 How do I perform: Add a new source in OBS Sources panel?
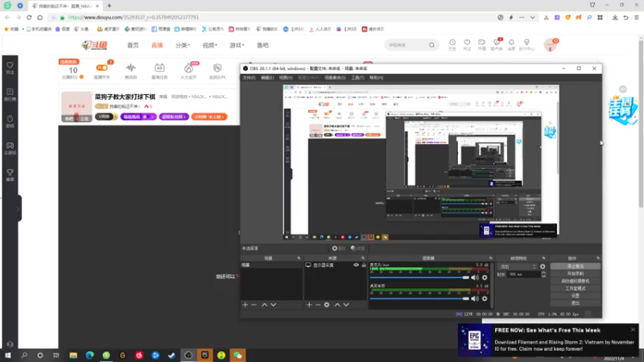click(x=309, y=305)
